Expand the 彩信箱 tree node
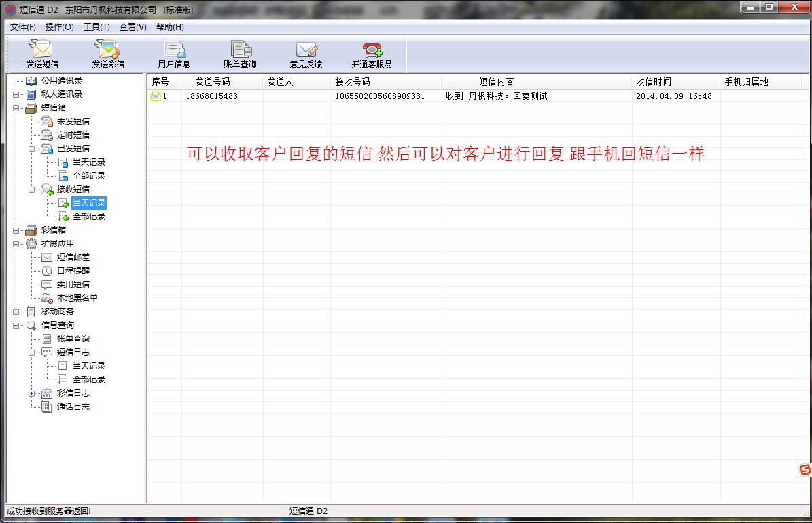Screen dimensions: 812x523 [16, 230]
